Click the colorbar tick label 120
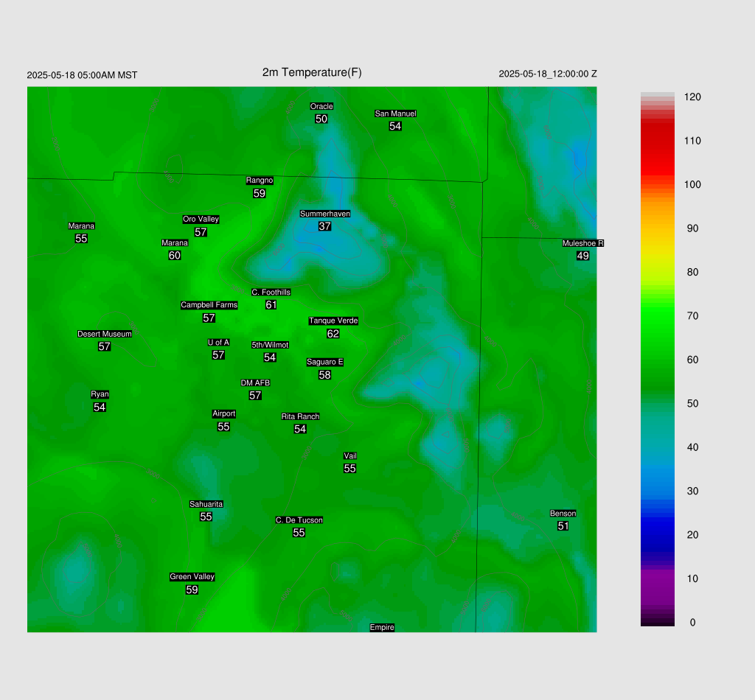The height and width of the screenshot is (700, 755). click(692, 97)
